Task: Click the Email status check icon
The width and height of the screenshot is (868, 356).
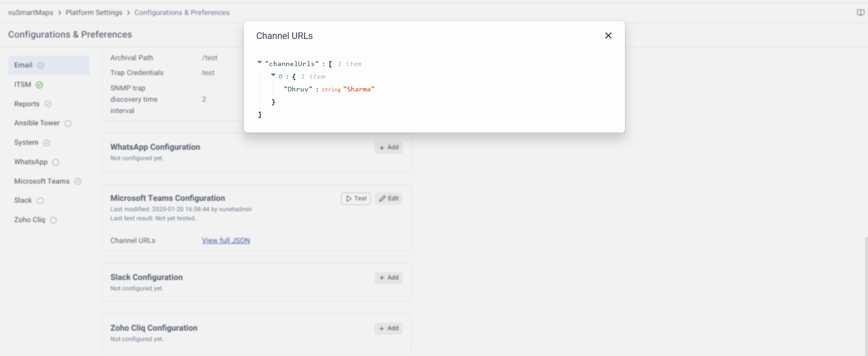Action: (x=41, y=66)
